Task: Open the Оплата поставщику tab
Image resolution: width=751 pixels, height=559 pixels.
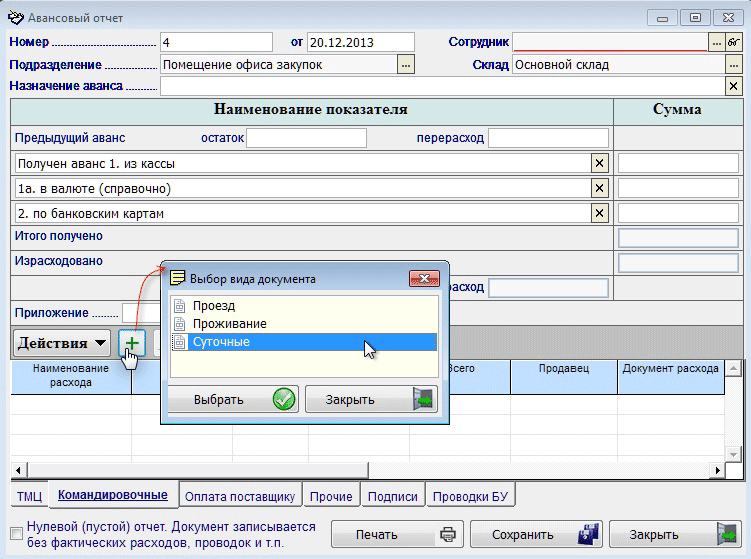Action: click(x=240, y=497)
